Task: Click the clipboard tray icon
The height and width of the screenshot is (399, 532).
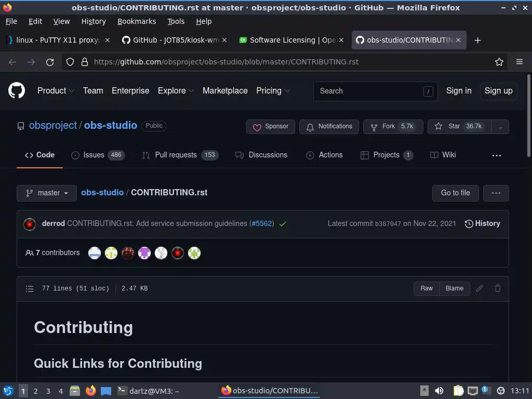Action: point(458,391)
